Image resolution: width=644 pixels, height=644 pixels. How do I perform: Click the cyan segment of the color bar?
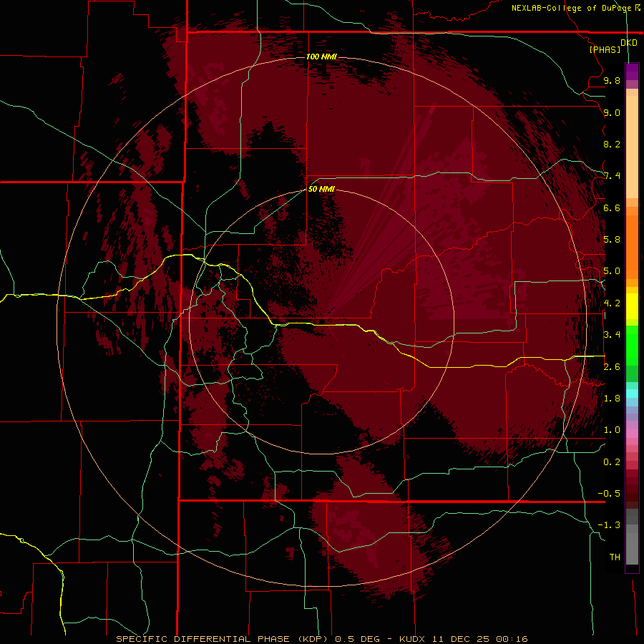[632, 393]
